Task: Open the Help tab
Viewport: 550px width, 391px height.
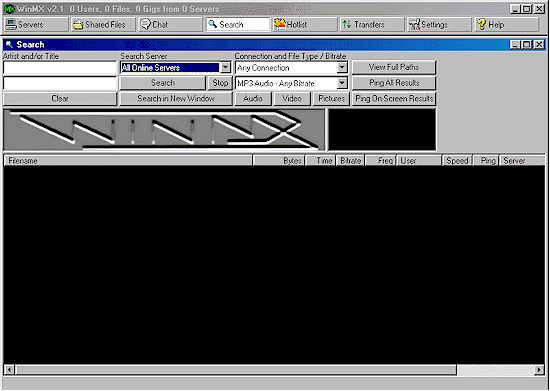Action: click(x=507, y=25)
